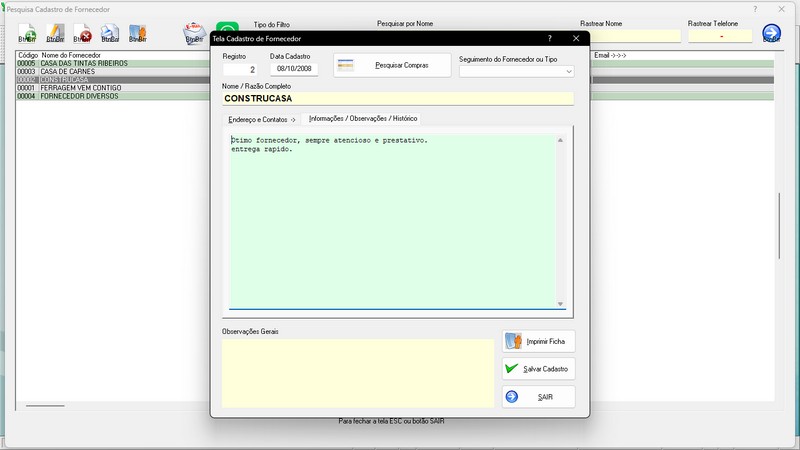Click the calendar icon in Pesquisar Compras

click(x=345, y=65)
